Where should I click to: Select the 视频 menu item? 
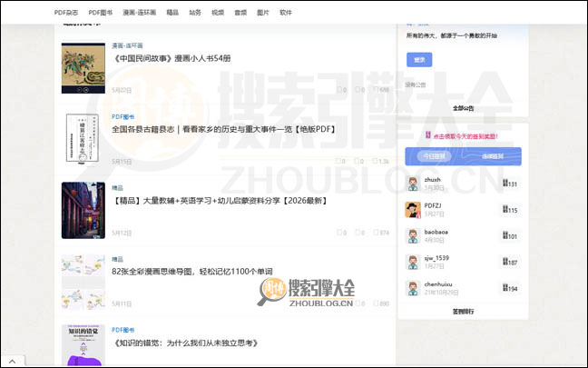click(218, 13)
